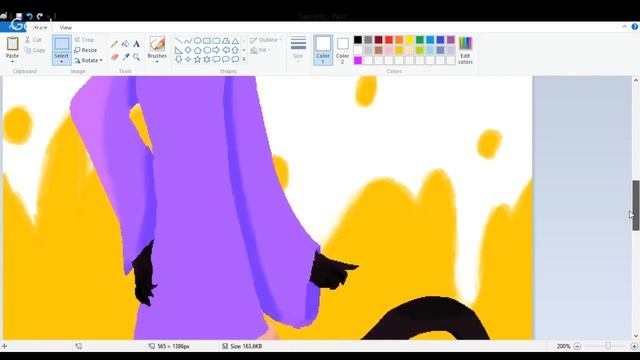Screen dimensions: 640x360
Task: Zoom out with the minus button
Action: point(577,346)
